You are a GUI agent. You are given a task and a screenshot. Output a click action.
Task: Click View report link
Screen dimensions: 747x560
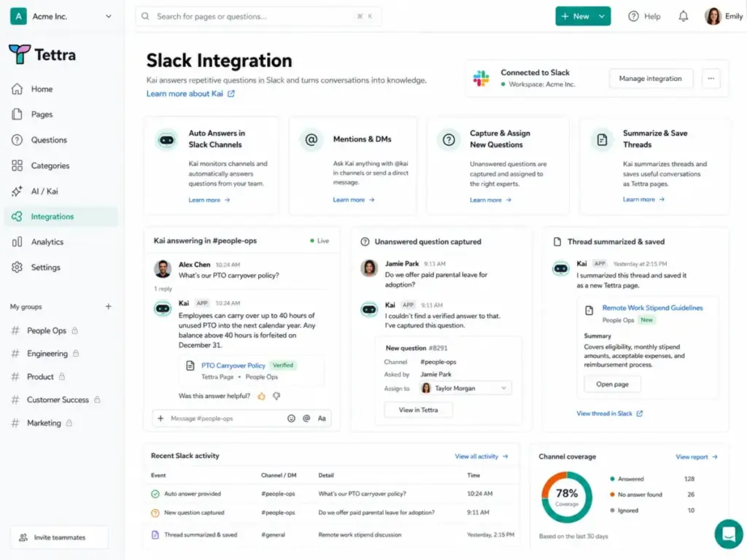pyautogui.click(x=696, y=456)
